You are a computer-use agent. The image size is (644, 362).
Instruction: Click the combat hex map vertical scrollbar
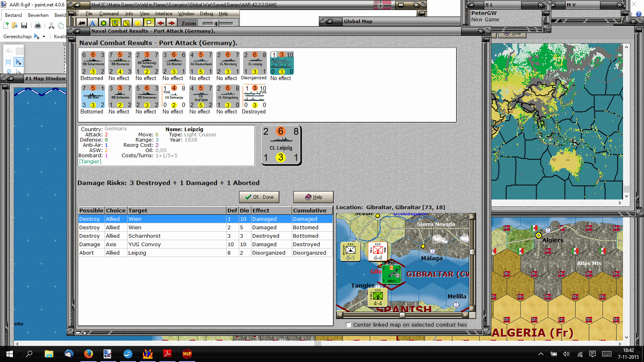tap(473, 262)
